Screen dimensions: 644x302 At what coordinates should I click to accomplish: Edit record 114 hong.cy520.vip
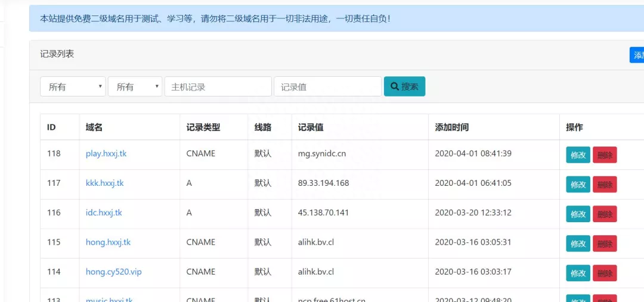[x=578, y=273]
